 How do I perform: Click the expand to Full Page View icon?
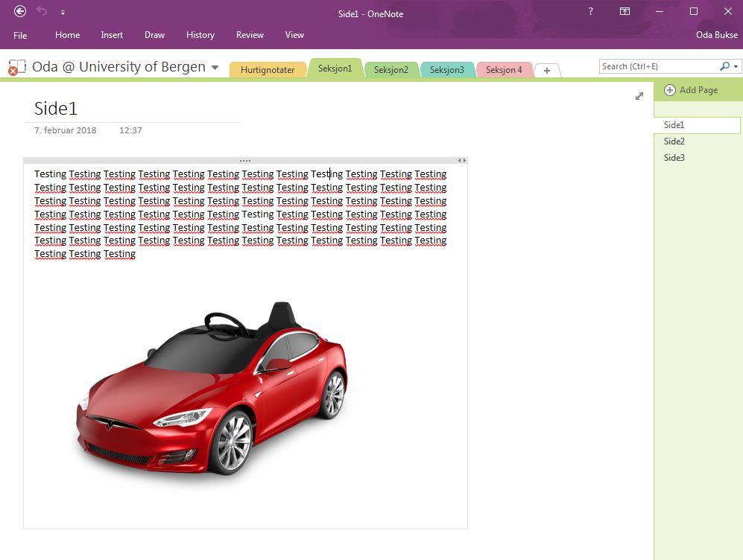click(x=639, y=96)
